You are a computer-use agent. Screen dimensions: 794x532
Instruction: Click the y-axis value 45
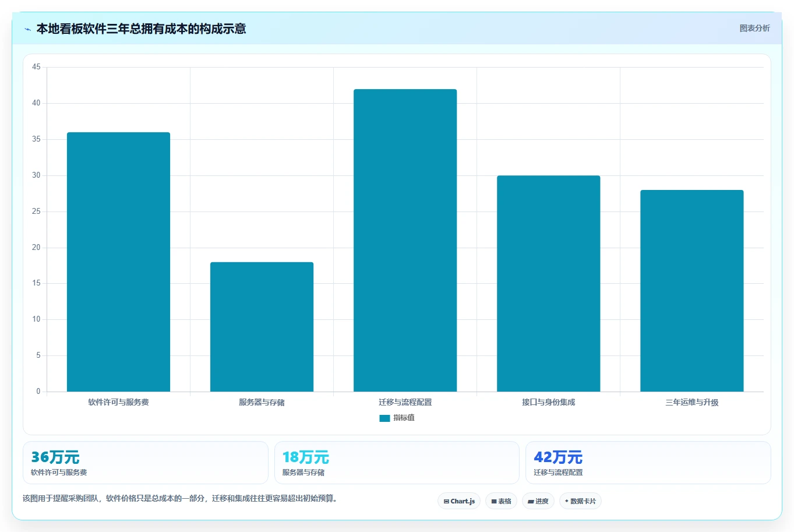(37, 67)
